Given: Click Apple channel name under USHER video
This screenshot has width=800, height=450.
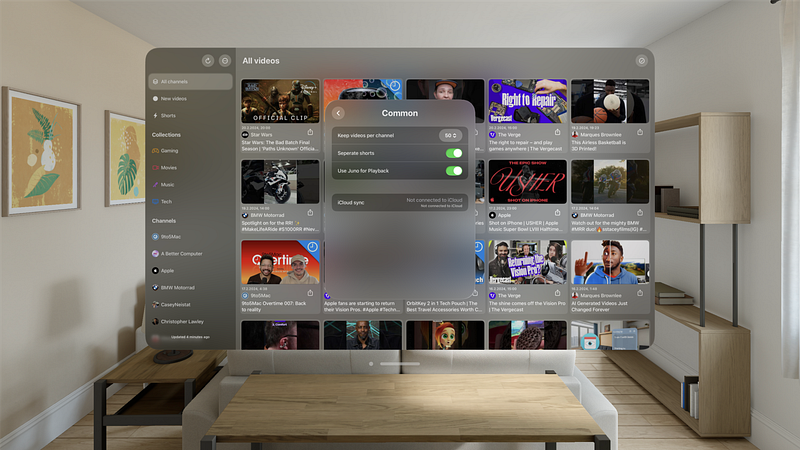Looking at the screenshot, I should (504, 215).
